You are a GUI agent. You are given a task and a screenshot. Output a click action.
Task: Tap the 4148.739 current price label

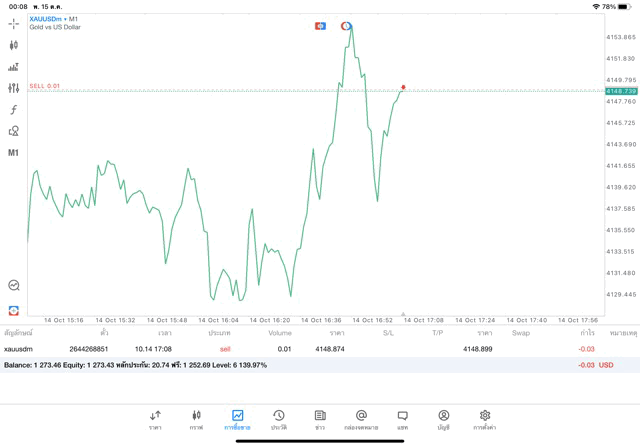620,91
